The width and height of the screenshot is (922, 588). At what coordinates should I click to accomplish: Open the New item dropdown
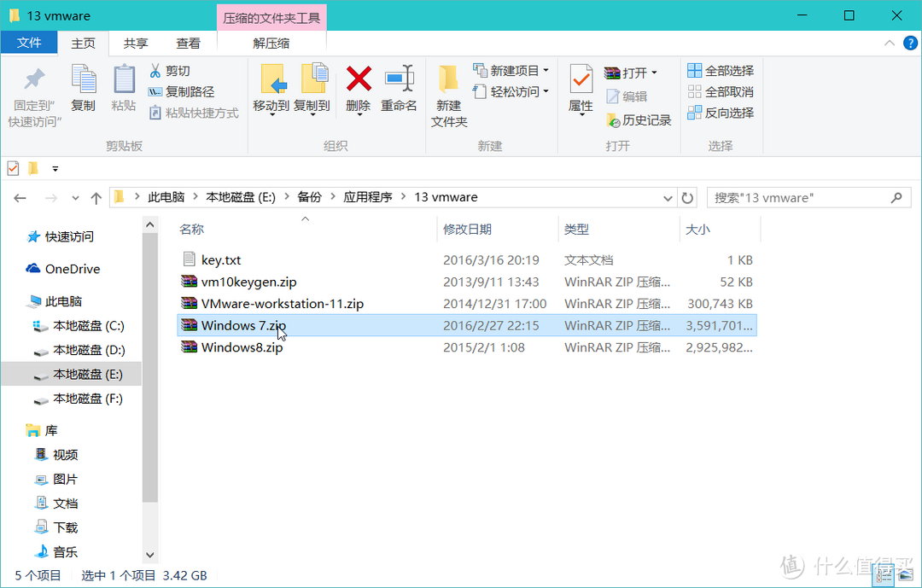511,71
